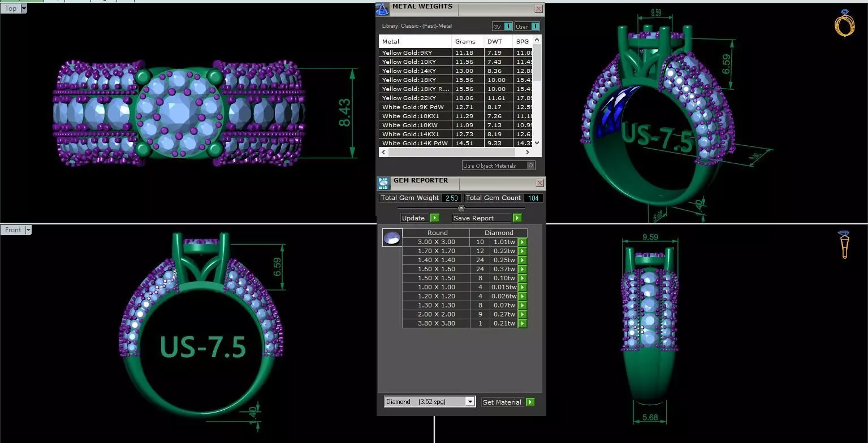Open the Top viewport dropdown arrow
The width and height of the screenshot is (868, 443).
[x=24, y=8]
